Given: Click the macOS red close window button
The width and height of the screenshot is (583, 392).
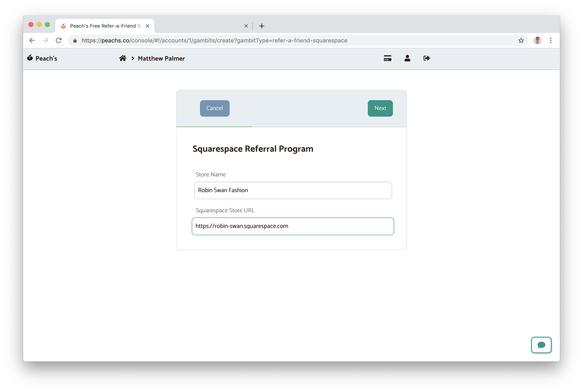Looking at the screenshot, I should [x=31, y=25].
